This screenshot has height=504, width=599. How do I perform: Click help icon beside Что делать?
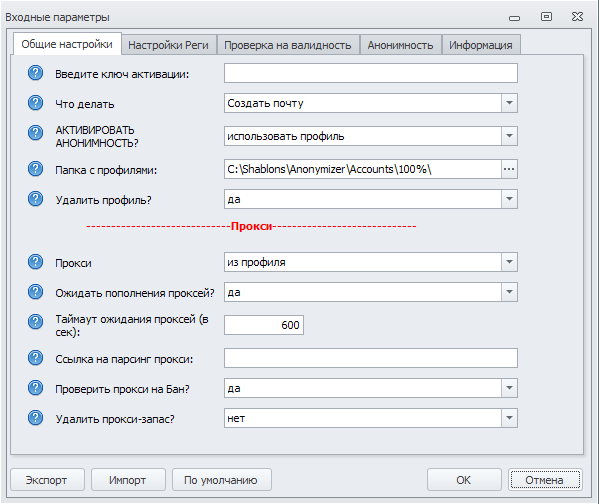click(x=36, y=103)
